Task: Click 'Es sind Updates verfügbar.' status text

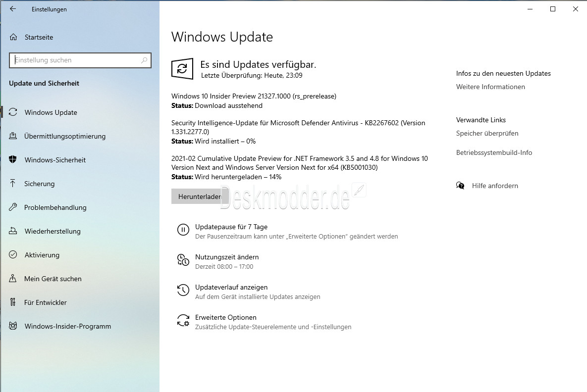Action: point(258,64)
